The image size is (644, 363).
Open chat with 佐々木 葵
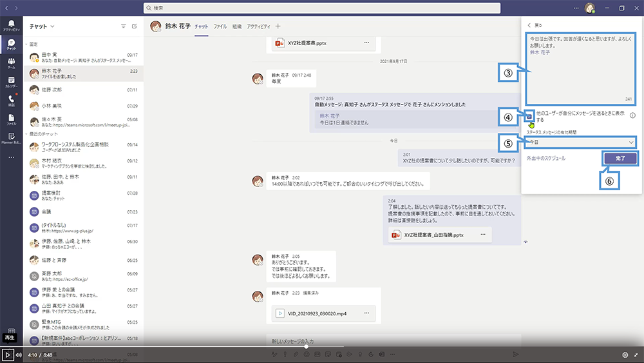pyautogui.click(x=84, y=122)
